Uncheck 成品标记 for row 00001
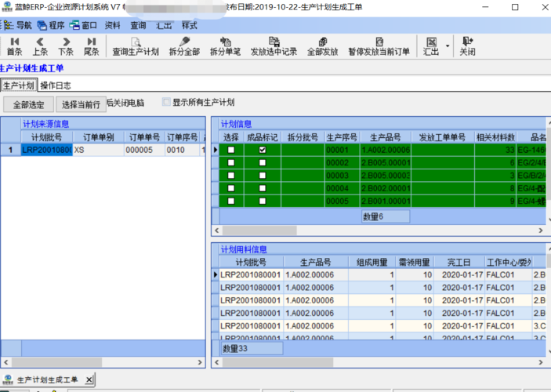Screen dimensions: 551x392 (x=262, y=150)
